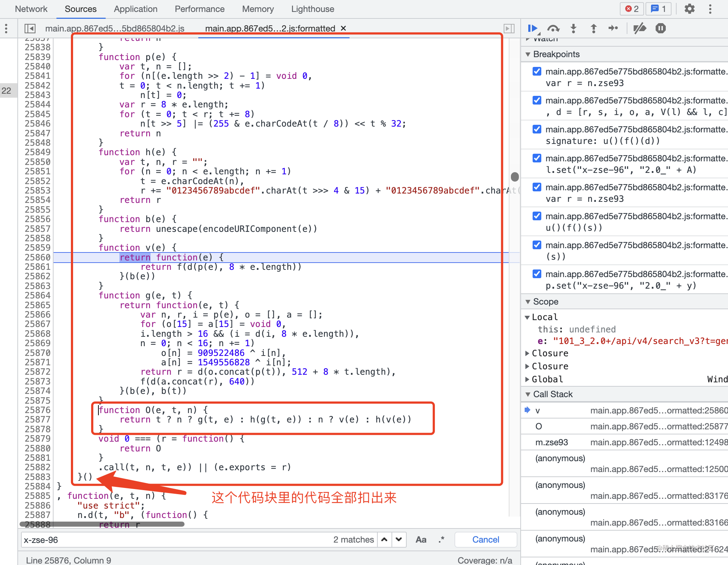Uncheck the 'l.set("x-zse-96"' breakpoint
The width and height of the screenshot is (728, 565).
click(537, 158)
